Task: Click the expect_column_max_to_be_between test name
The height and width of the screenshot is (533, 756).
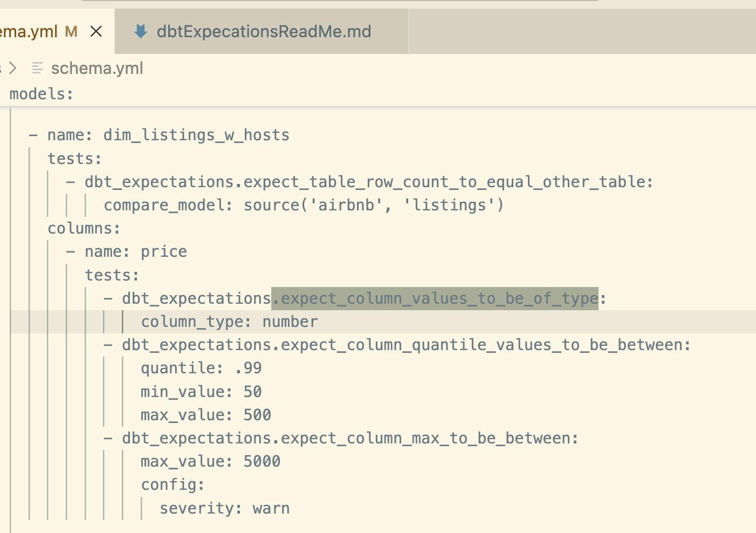Action: click(x=349, y=439)
